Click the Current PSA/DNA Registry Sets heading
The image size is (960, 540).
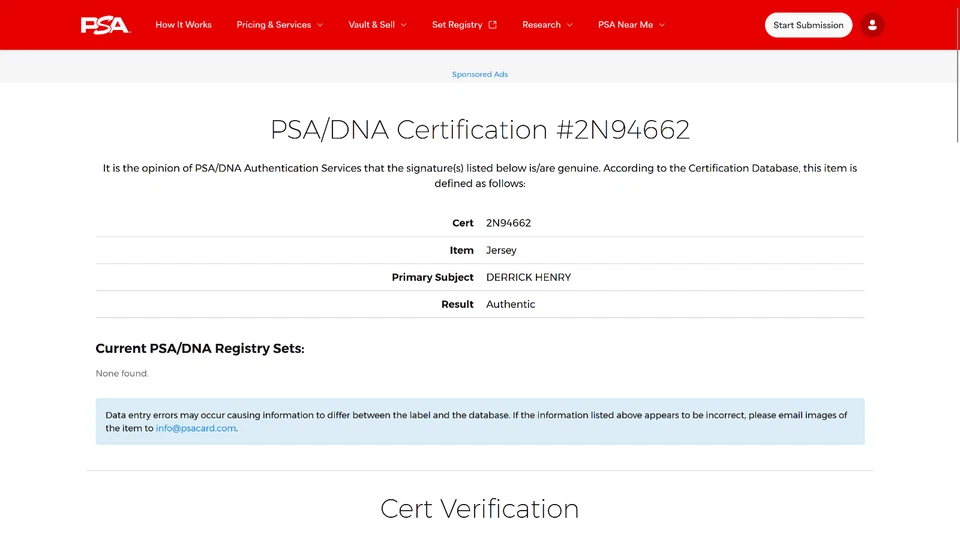[200, 348]
